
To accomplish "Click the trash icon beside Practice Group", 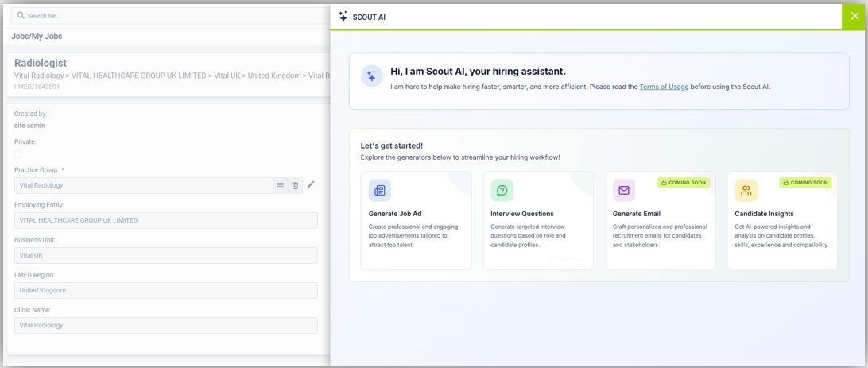I will [x=295, y=186].
